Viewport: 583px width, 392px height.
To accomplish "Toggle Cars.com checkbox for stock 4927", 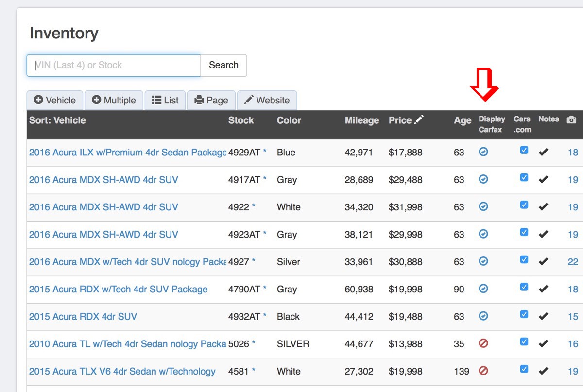I will [524, 259].
